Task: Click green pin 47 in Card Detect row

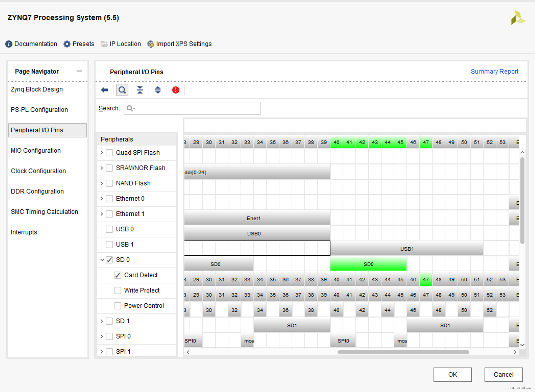Action: [426, 279]
